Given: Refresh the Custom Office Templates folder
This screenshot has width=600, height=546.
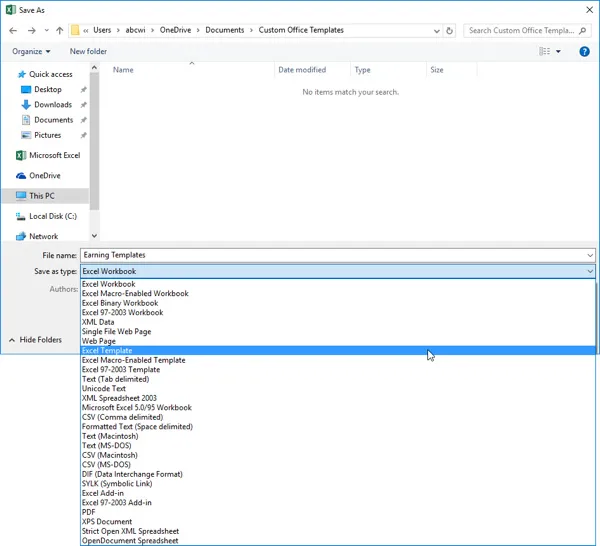Looking at the screenshot, I should pyautogui.click(x=450, y=31).
